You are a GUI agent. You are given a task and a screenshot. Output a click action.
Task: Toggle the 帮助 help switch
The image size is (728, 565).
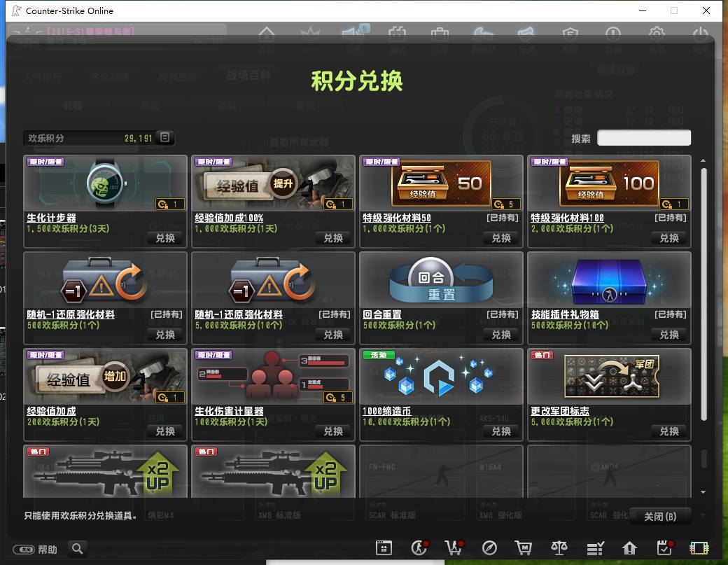[x=24, y=550]
